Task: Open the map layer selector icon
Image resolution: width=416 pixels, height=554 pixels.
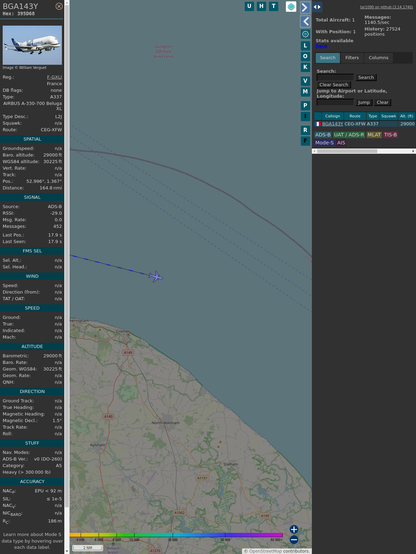Action: [x=291, y=6]
